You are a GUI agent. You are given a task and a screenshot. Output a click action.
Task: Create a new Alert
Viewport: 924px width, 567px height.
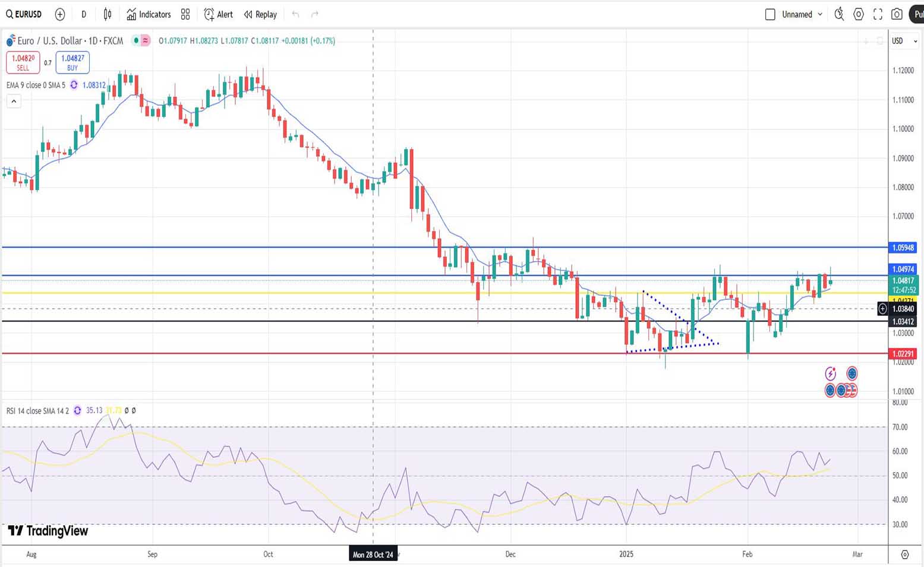click(218, 14)
